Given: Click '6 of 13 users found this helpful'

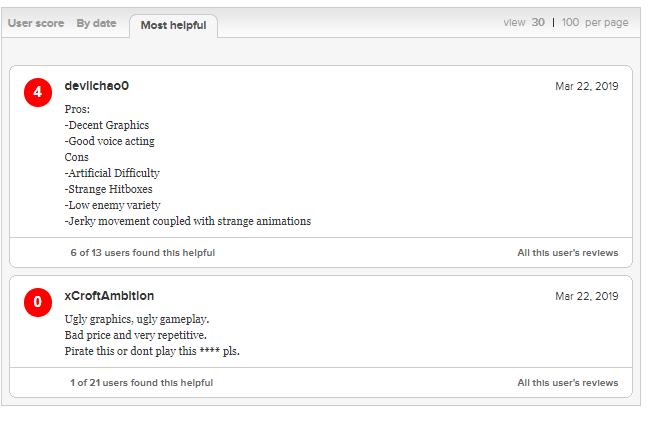Looking at the screenshot, I should coord(143,253).
